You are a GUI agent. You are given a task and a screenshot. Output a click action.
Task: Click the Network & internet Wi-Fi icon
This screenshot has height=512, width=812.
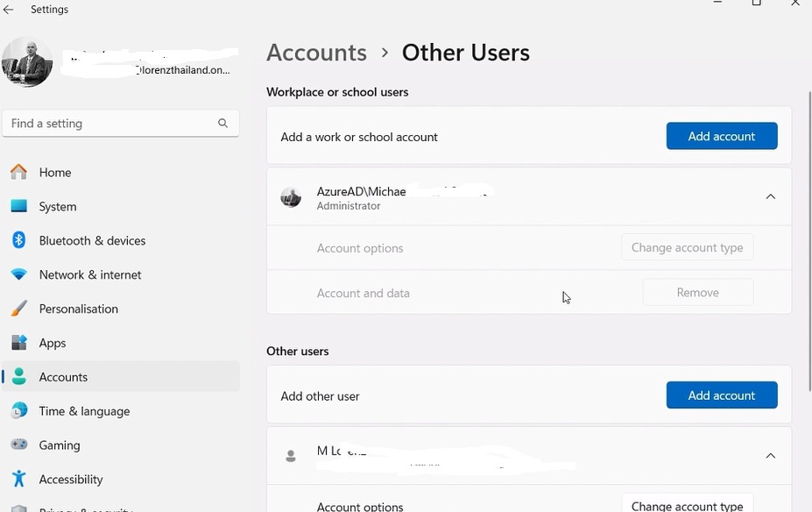pos(18,274)
